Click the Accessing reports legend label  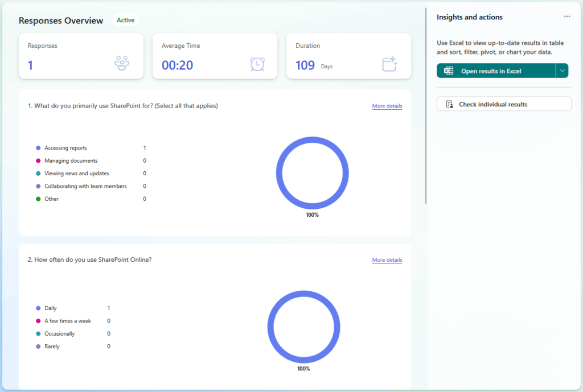(66, 148)
